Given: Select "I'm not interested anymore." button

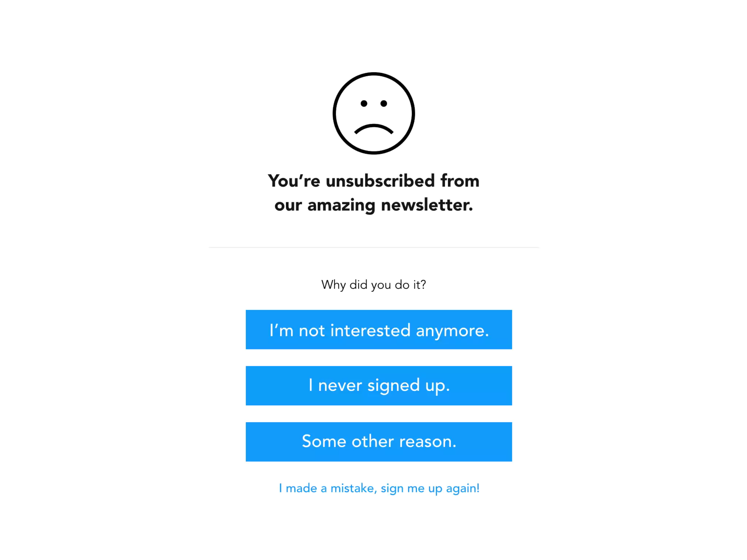Looking at the screenshot, I should point(378,329).
